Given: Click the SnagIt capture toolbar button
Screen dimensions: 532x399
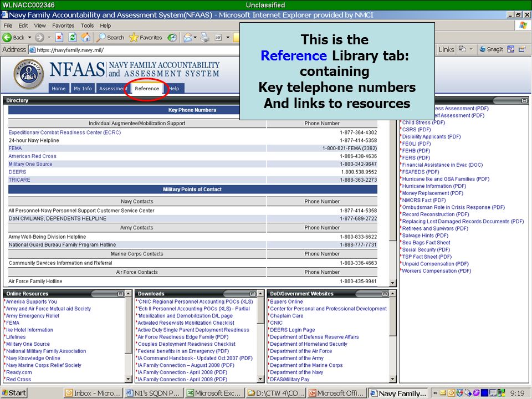Looking at the screenshot, I should point(491,49).
